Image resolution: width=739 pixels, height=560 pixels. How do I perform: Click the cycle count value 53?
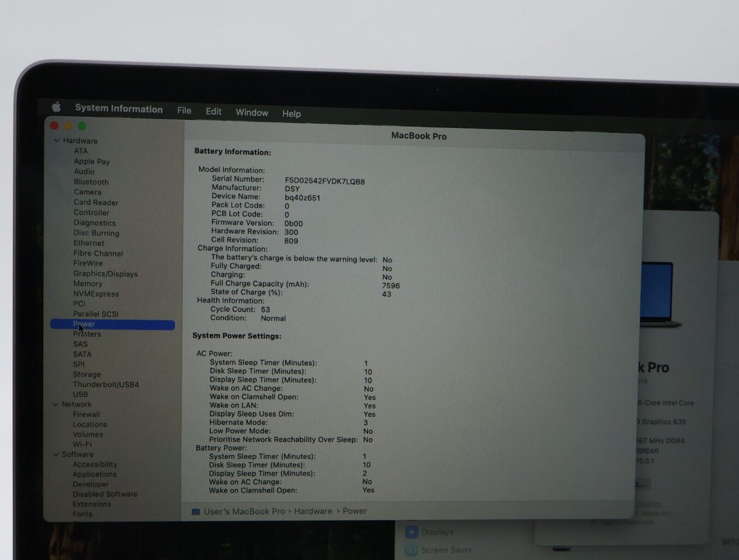pos(265,309)
